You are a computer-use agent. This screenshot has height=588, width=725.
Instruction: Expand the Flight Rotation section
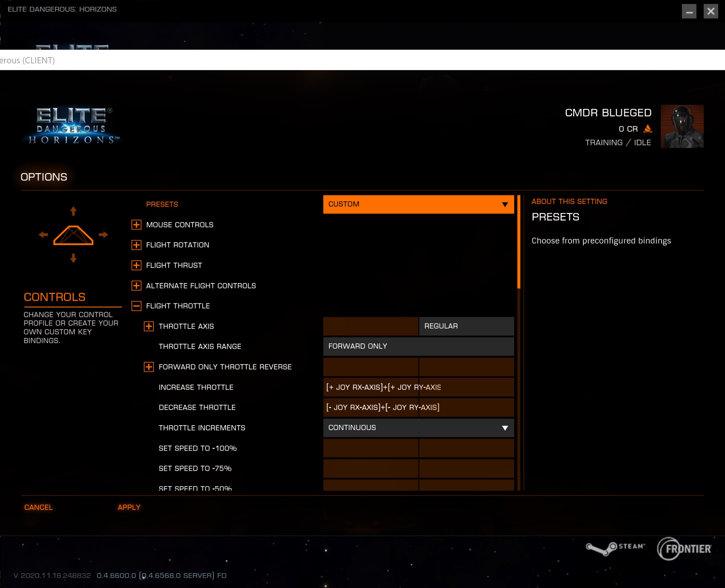click(x=136, y=245)
